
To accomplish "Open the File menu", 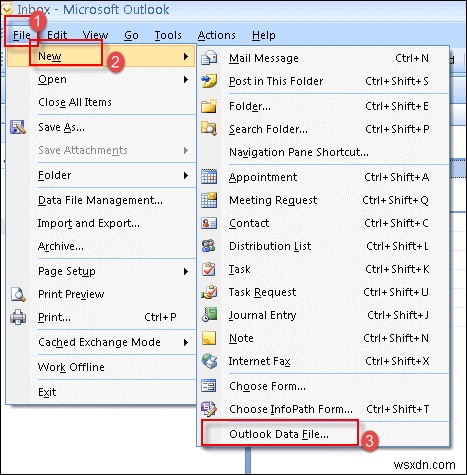I will (22, 35).
